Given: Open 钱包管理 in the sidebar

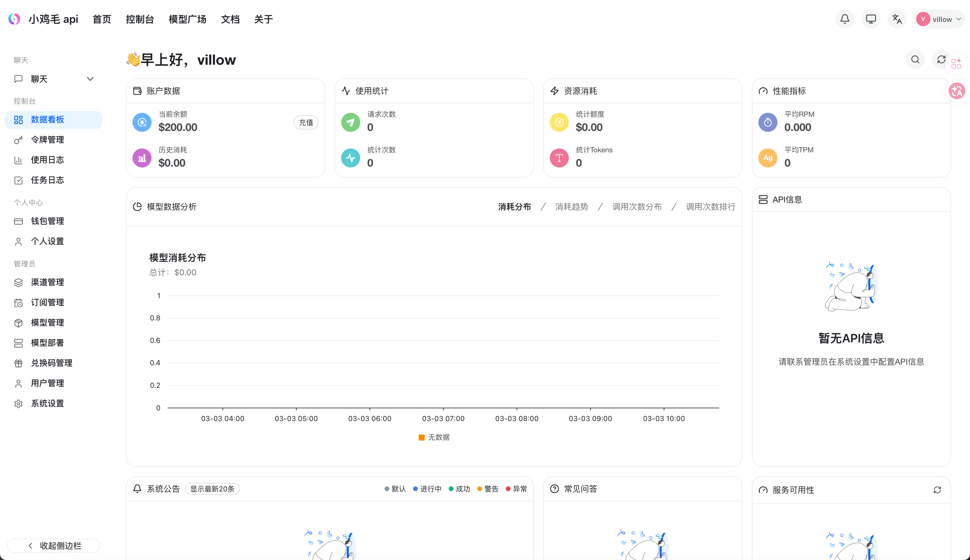Looking at the screenshot, I should [53, 221].
